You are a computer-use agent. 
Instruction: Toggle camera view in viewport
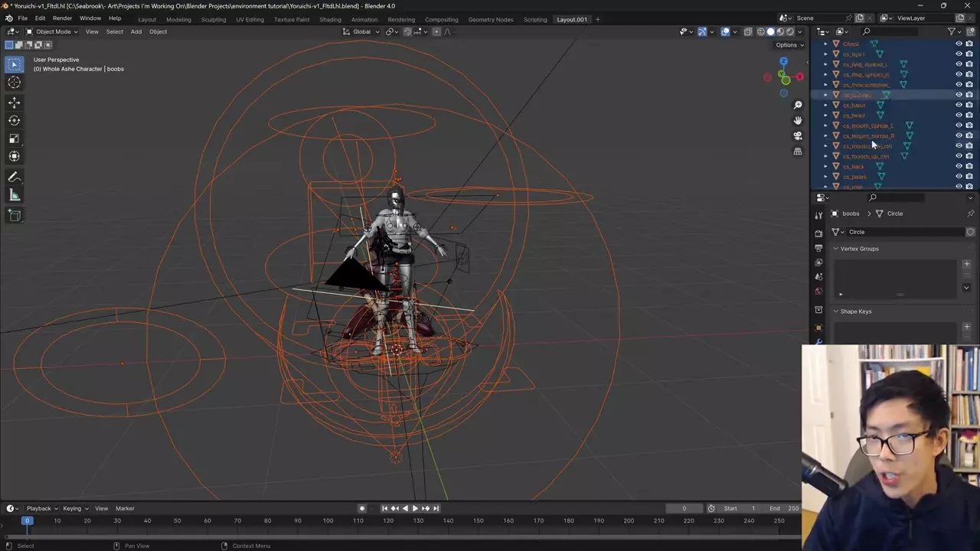point(798,135)
